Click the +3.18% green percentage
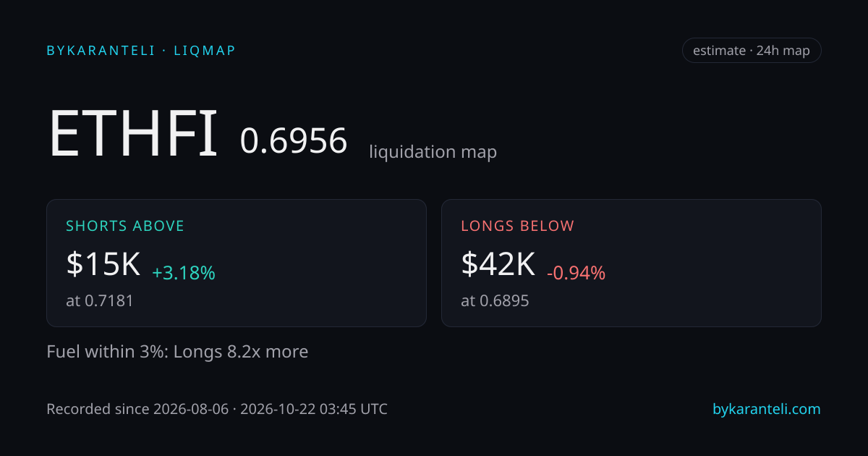 coord(184,274)
